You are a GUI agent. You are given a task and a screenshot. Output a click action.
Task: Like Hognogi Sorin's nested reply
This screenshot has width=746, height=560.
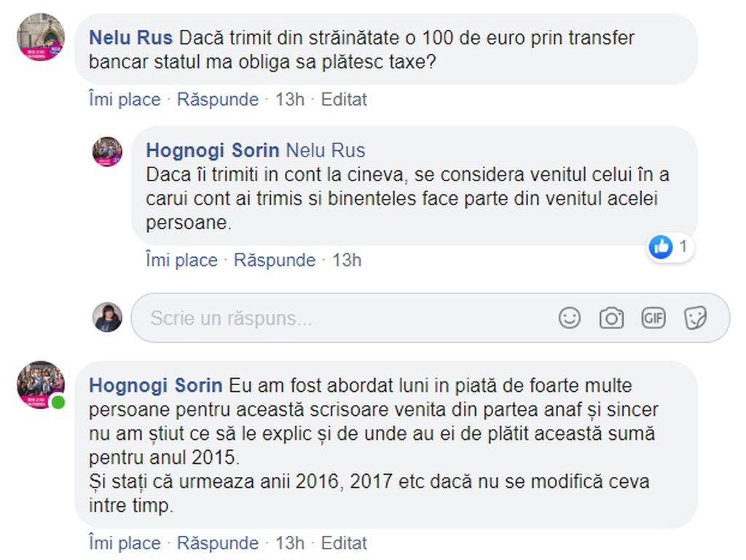click(181, 260)
